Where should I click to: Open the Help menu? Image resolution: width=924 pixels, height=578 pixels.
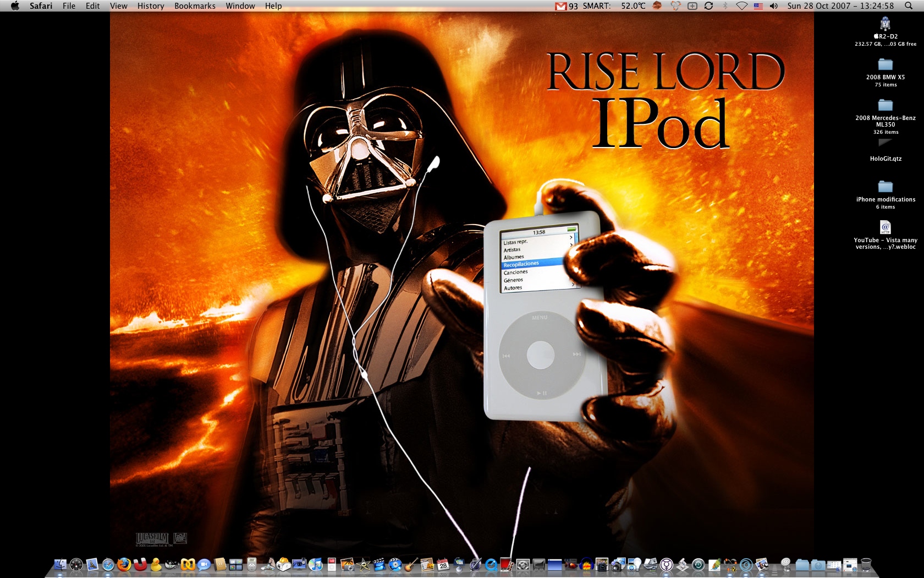[x=273, y=6]
